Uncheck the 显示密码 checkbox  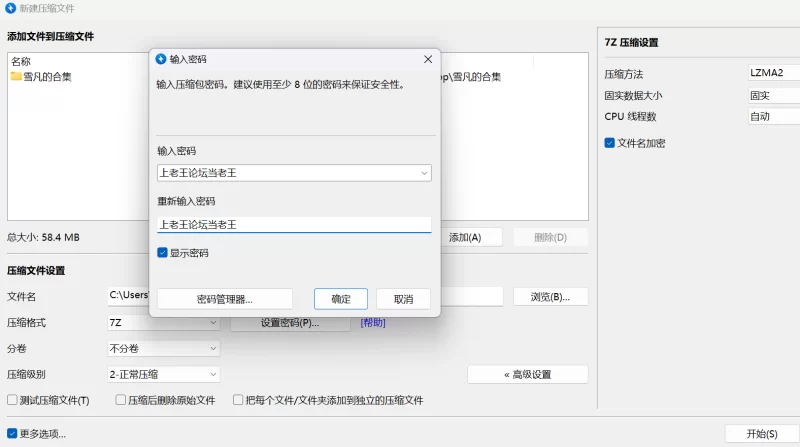point(163,254)
